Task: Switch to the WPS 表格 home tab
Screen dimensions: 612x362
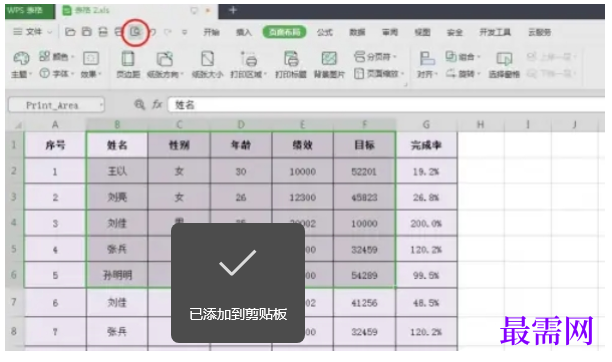Action: (x=30, y=11)
